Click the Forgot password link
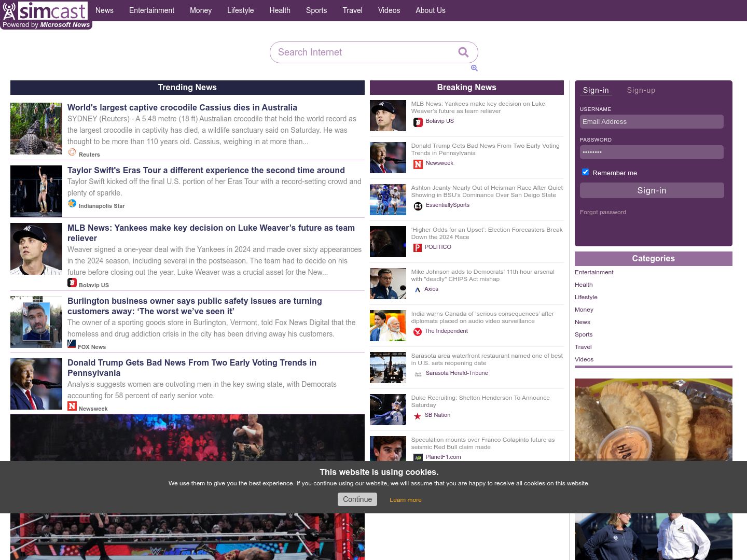The image size is (747, 560). pyautogui.click(x=603, y=212)
